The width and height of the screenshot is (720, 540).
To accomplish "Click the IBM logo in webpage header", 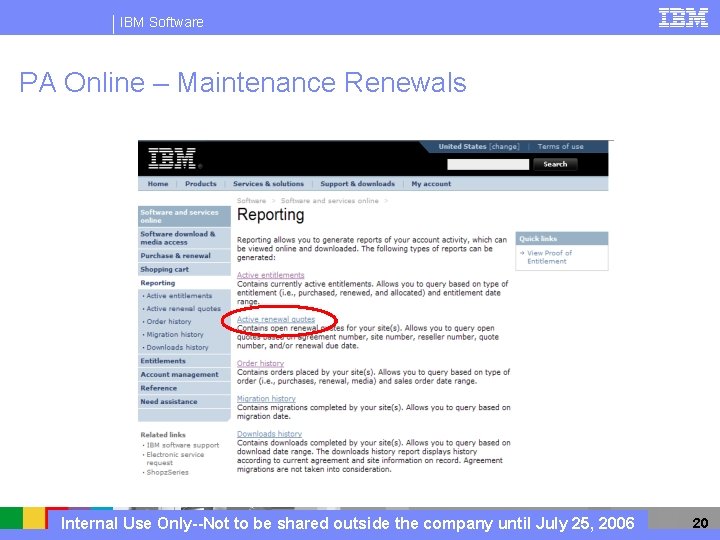I will click(x=173, y=158).
